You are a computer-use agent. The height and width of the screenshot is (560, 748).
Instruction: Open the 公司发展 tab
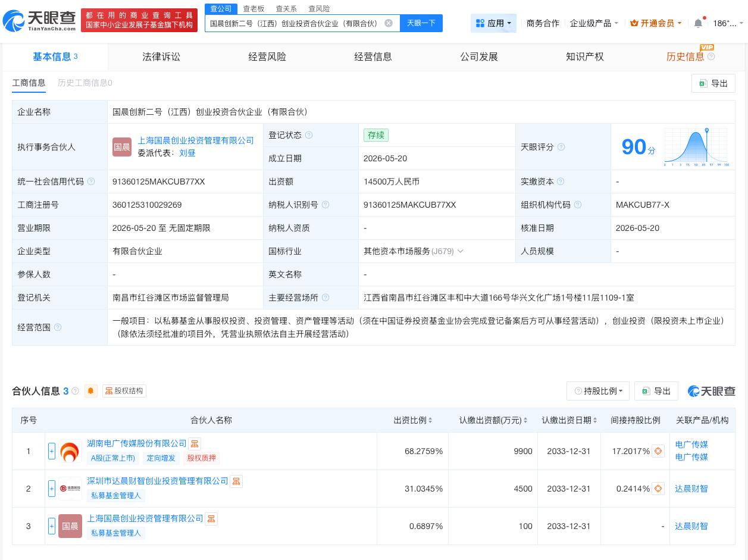coord(479,57)
